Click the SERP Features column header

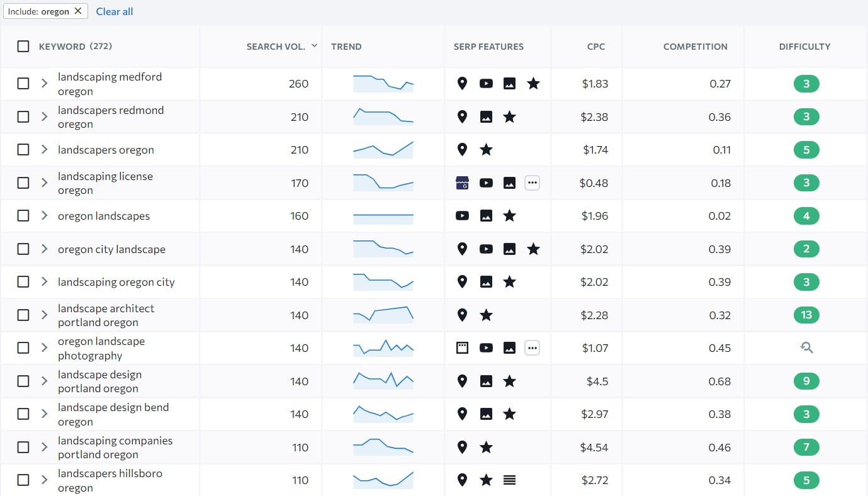coord(488,47)
